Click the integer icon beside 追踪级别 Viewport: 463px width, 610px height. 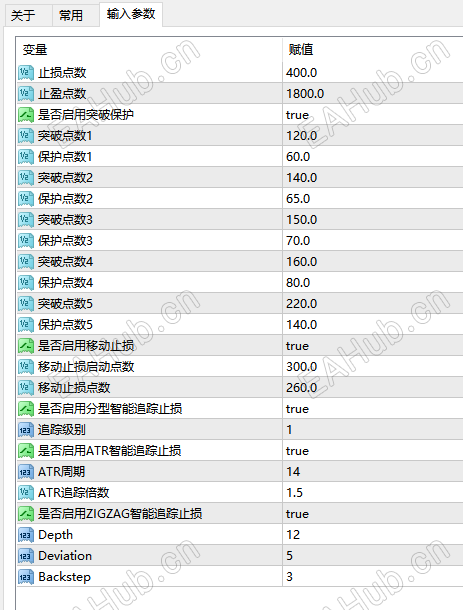point(26,430)
